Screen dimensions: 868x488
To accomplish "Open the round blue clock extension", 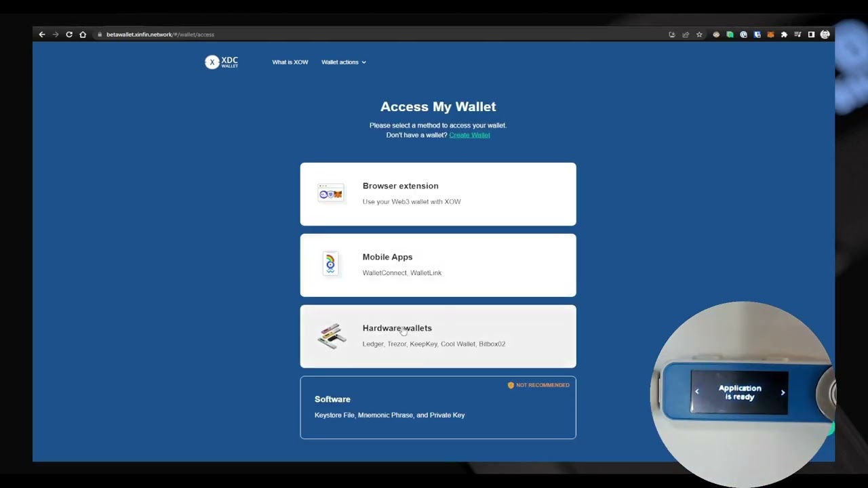I will (743, 35).
